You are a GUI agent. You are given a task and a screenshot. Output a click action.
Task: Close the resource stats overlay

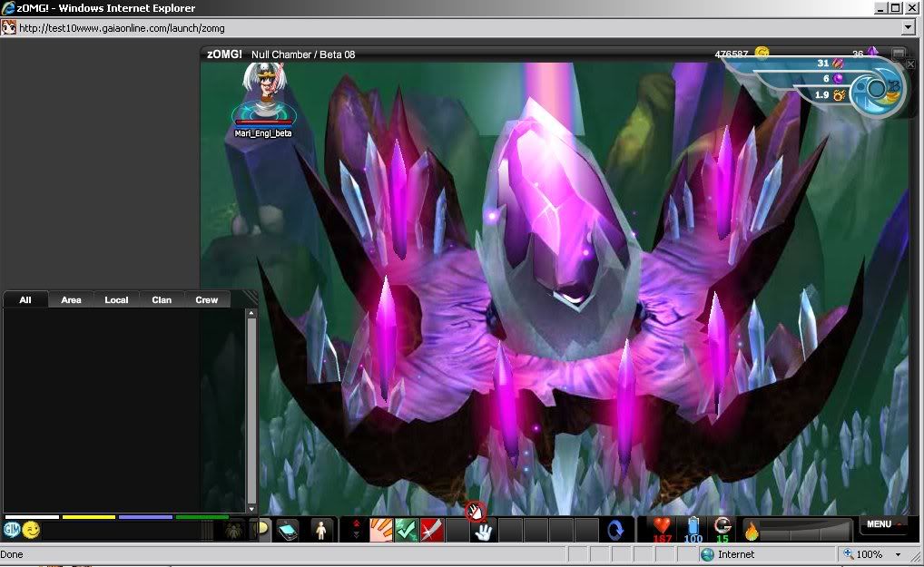point(910,64)
